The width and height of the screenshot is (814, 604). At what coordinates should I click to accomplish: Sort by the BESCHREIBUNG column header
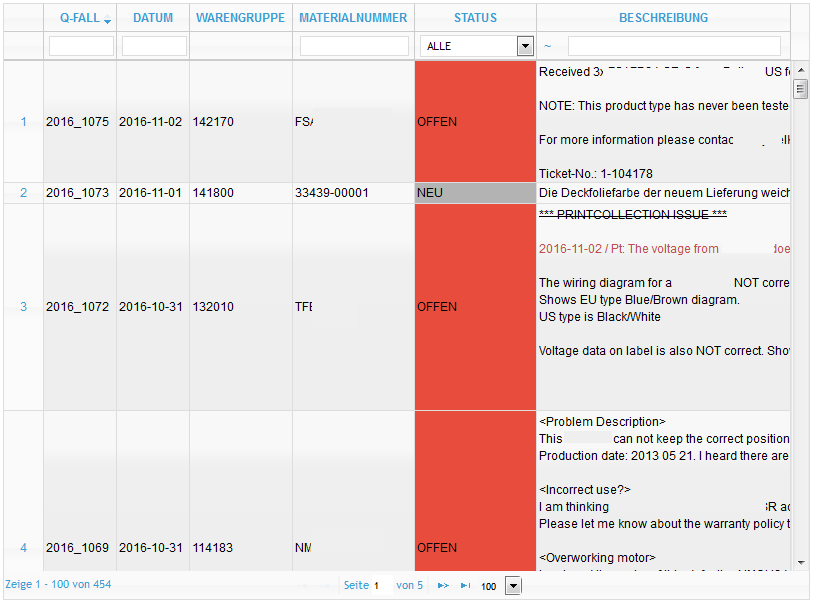pyautogui.click(x=663, y=18)
